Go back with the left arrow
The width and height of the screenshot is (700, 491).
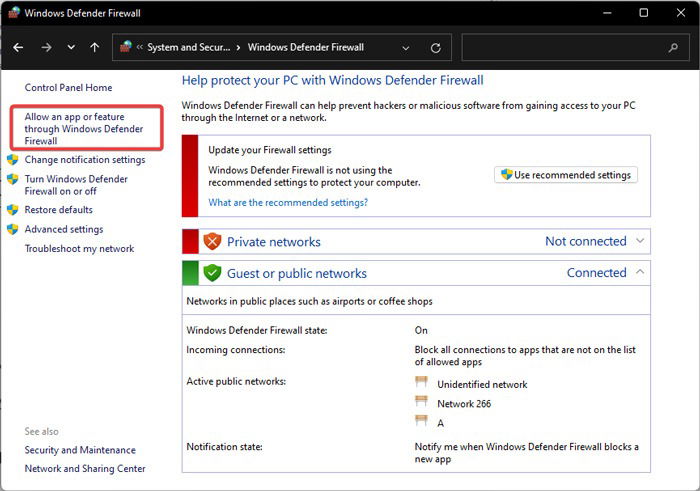[x=18, y=47]
